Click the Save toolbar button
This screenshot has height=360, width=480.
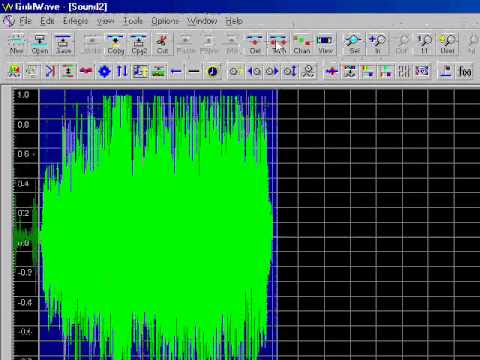(x=63, y=44)
